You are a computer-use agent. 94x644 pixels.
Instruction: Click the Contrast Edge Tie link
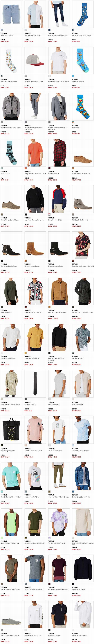click(30, 405)
